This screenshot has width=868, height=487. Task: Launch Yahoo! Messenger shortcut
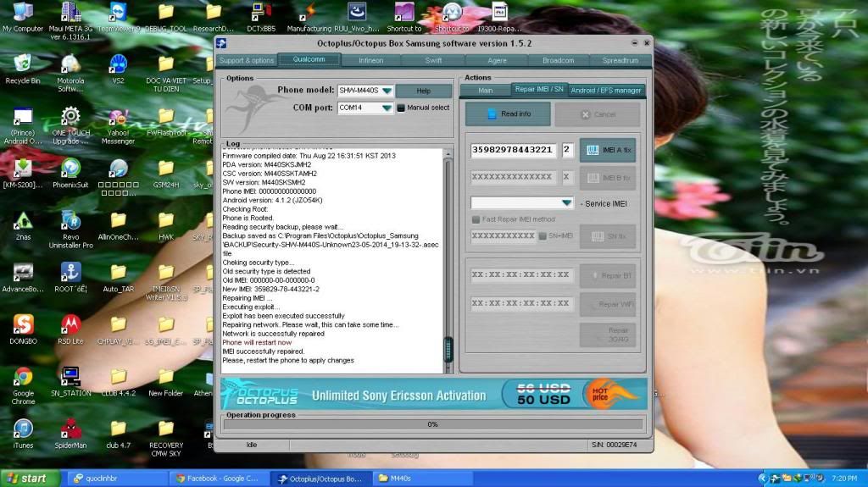point(118,125)
